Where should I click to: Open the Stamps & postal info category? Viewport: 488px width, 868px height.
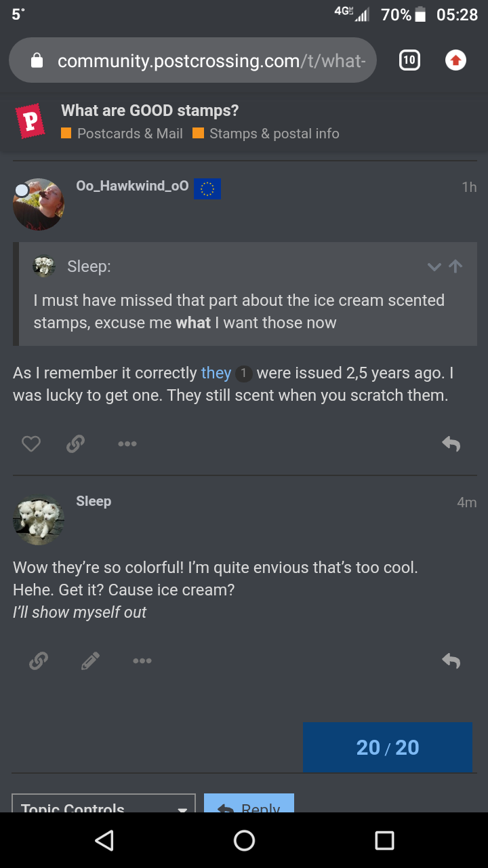tap(273, 134)
